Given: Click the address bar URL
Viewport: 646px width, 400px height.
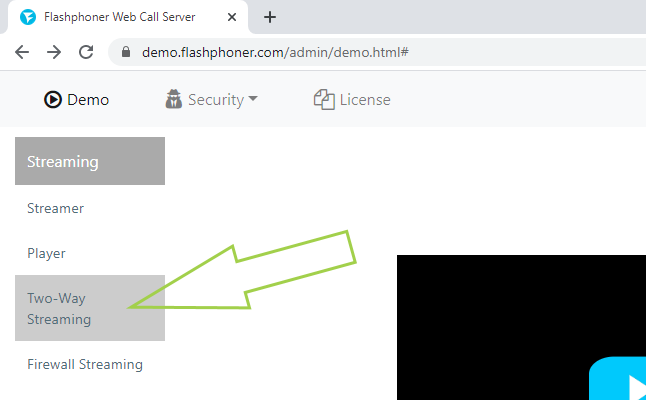Looking at the screenshot, I should tap(275, 52).
